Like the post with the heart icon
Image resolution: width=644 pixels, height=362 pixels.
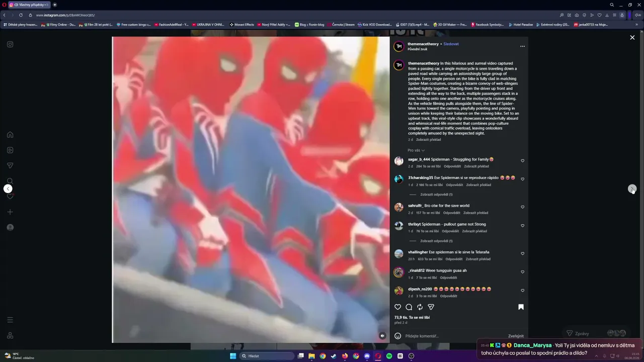[397, 307]
